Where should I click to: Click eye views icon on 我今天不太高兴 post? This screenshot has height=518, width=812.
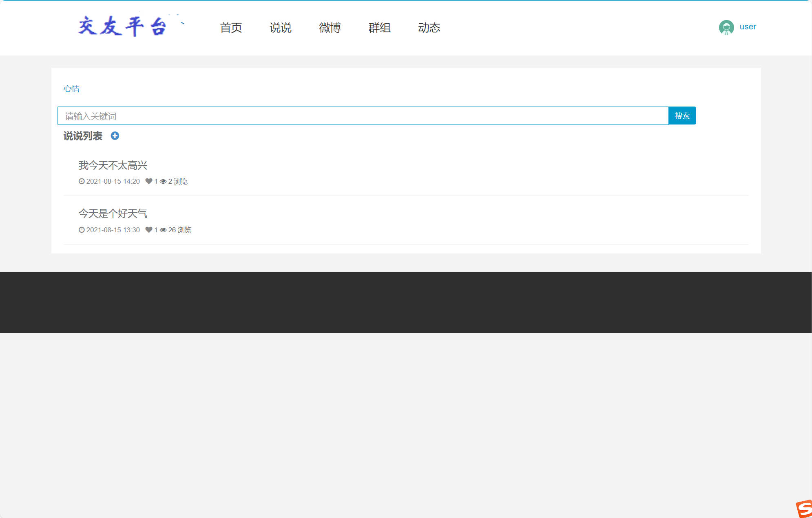coord(163,181)
